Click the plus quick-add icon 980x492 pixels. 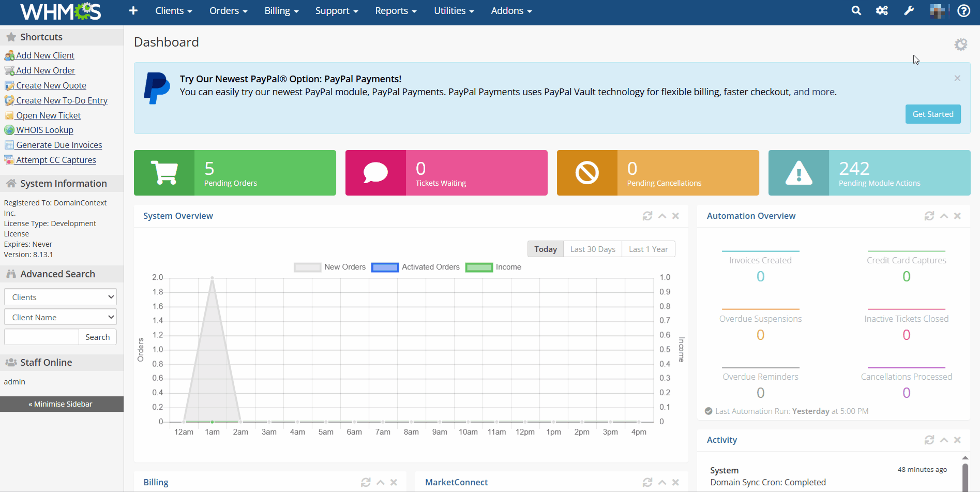tap(133, 11)
